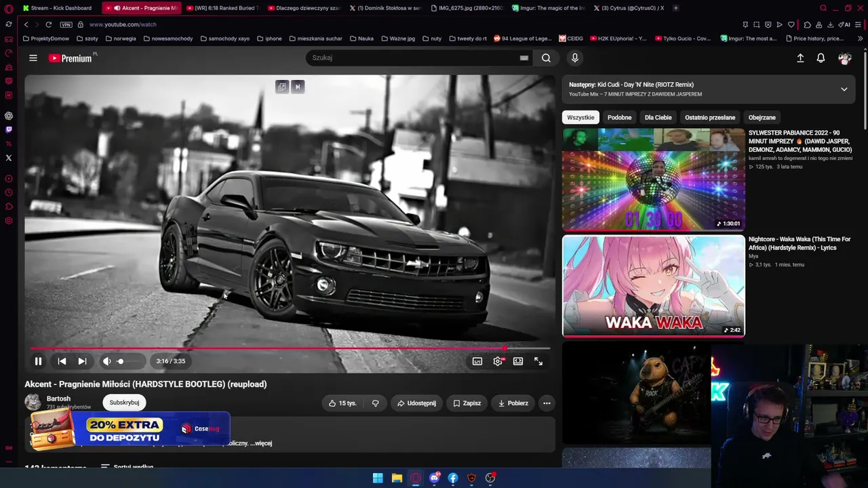Skip to the next video
The width and height of the screenshot is (868, 488).
click(82, 361)
